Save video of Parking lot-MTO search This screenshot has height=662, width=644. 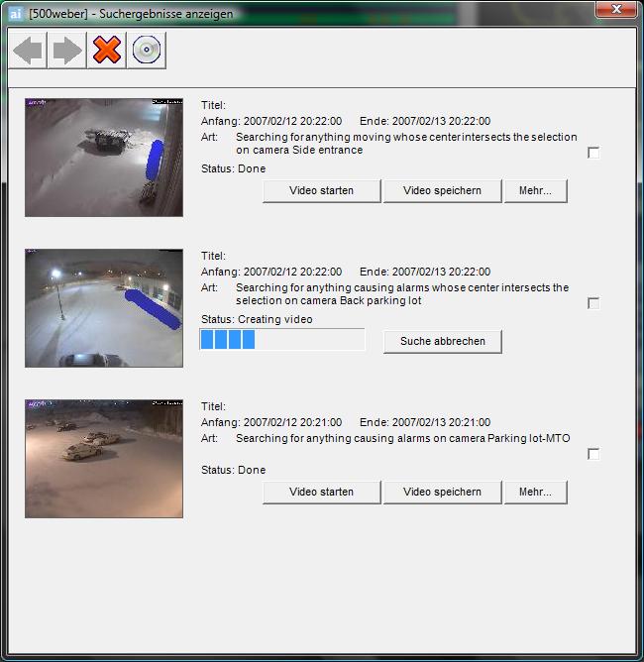pos(442,492)
